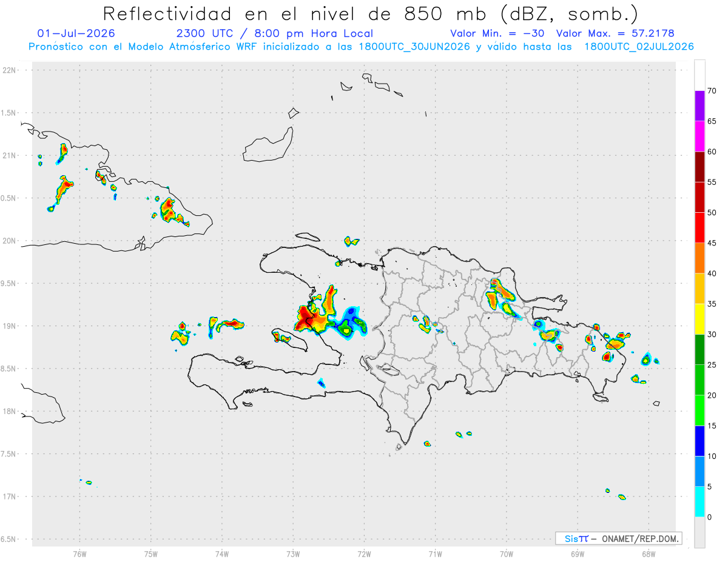Screen dimensions: 728x562
Task: Click the '76W' longitude label
Action: pos(79,554)
